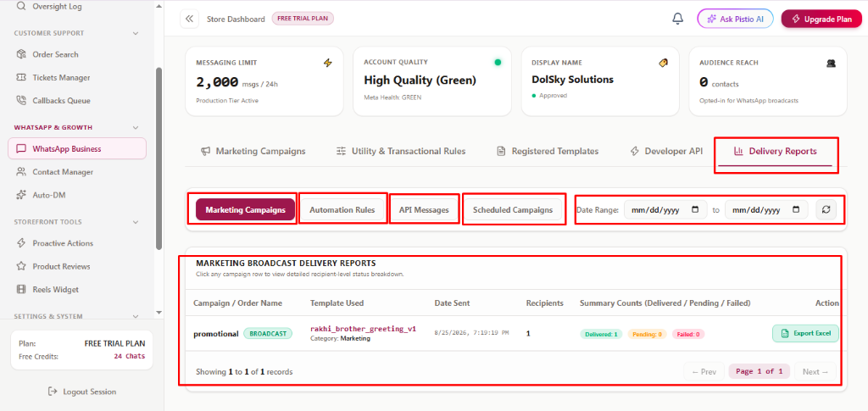
Task: Switch to the Developer API tab
Action: (666, 151)
